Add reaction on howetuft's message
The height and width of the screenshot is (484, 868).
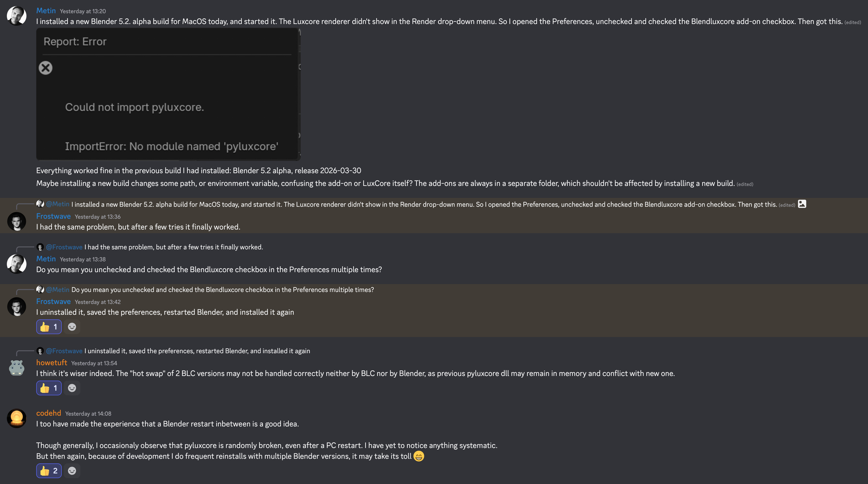pyautogui.click(x=72, y=388)
